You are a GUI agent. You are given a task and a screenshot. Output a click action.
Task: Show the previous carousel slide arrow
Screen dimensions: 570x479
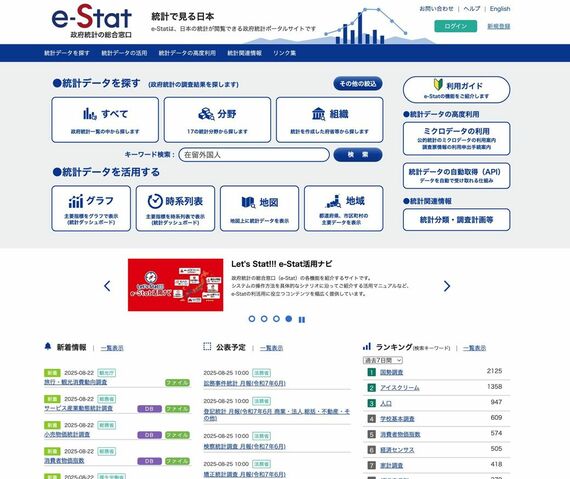[107, 286]
